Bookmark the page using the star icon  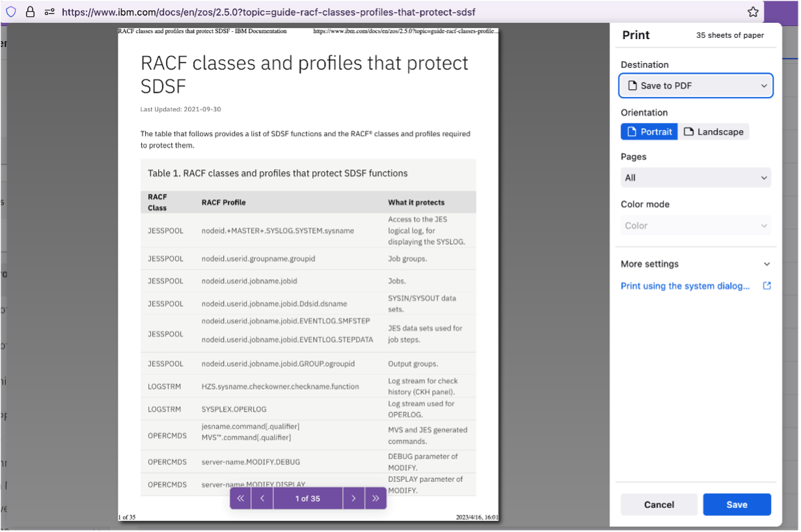(753, 12)
